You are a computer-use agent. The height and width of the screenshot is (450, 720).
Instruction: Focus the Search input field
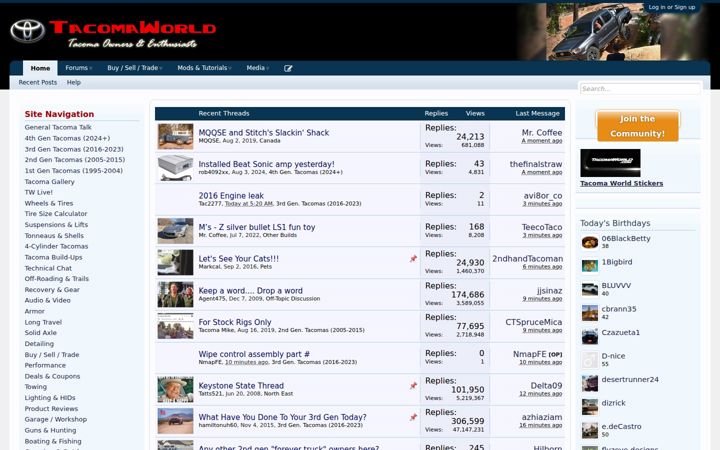point(640,89)
